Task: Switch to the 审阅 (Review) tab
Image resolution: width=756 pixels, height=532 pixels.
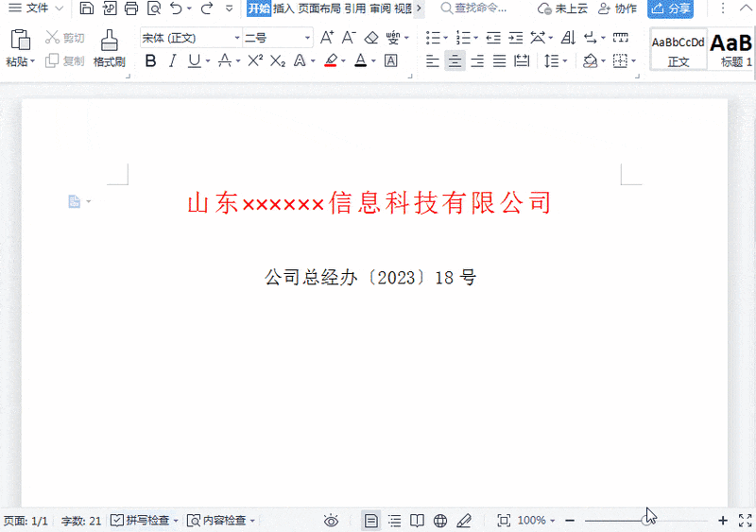Action: [381, 9]
